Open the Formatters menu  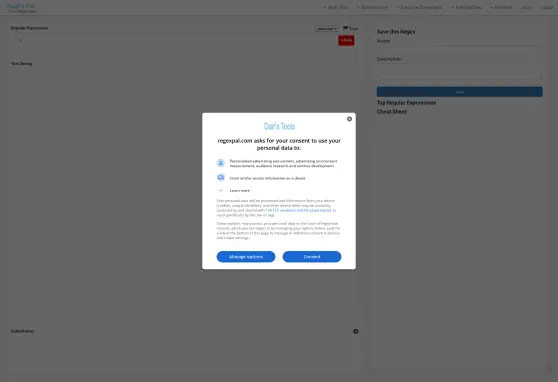pyautogui.click(x=467, y=7)
